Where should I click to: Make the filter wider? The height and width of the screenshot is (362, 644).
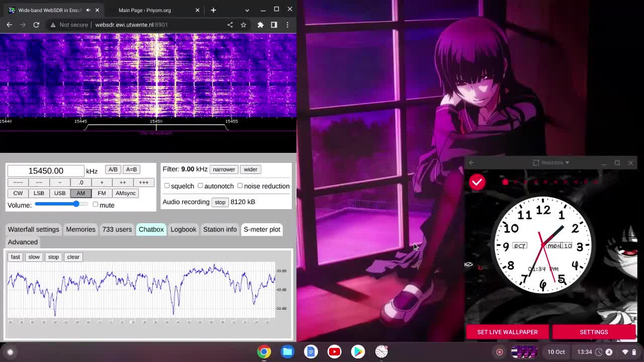[251, 169]
